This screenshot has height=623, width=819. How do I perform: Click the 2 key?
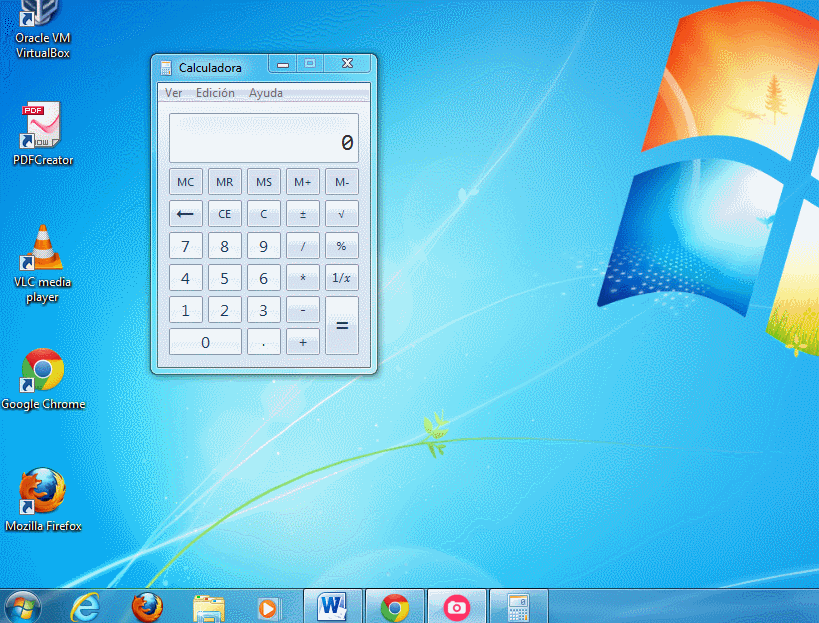click(225, 310)
